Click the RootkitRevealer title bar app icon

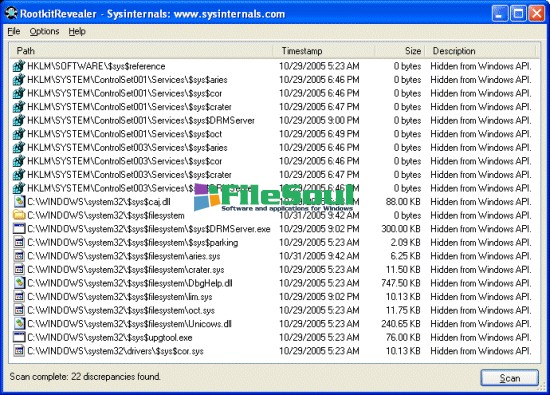tap(11, 13)
